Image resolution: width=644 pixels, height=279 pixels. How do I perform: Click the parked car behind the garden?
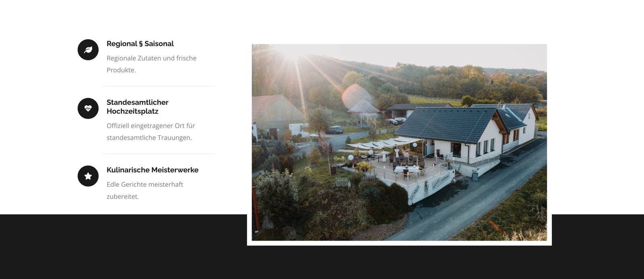(334, 130)
